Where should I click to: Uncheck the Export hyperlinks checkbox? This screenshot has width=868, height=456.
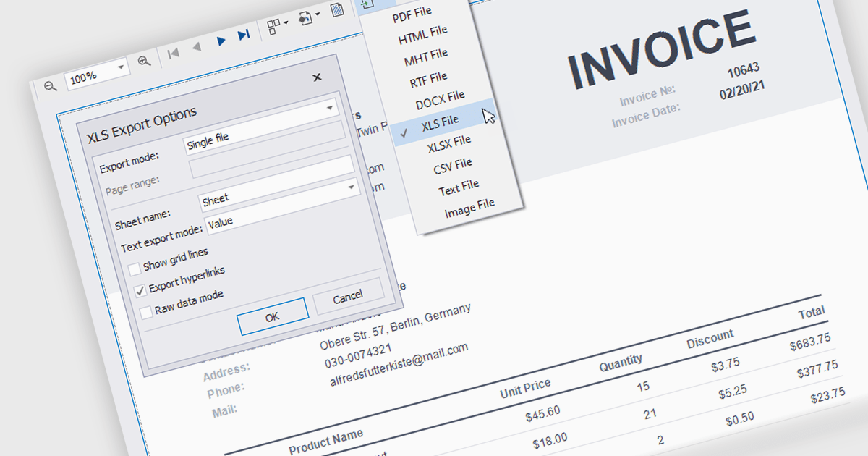pos(140,291)
